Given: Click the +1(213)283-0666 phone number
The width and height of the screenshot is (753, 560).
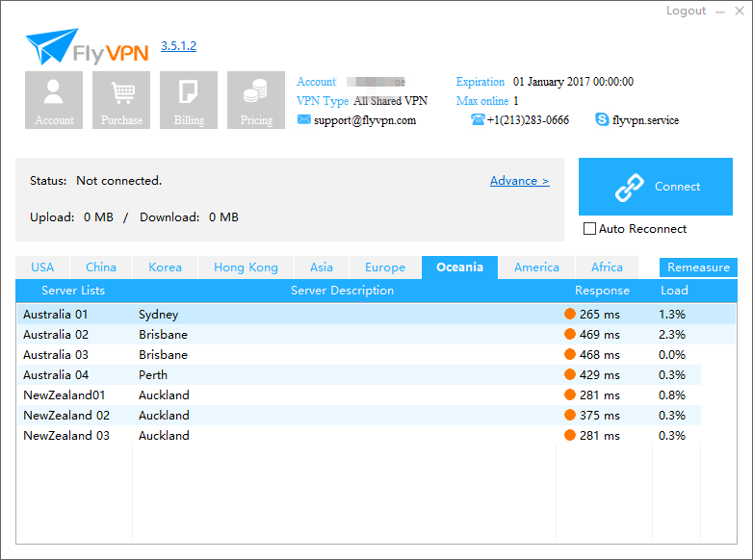Looking at the screenshot, I should point(528,120).
